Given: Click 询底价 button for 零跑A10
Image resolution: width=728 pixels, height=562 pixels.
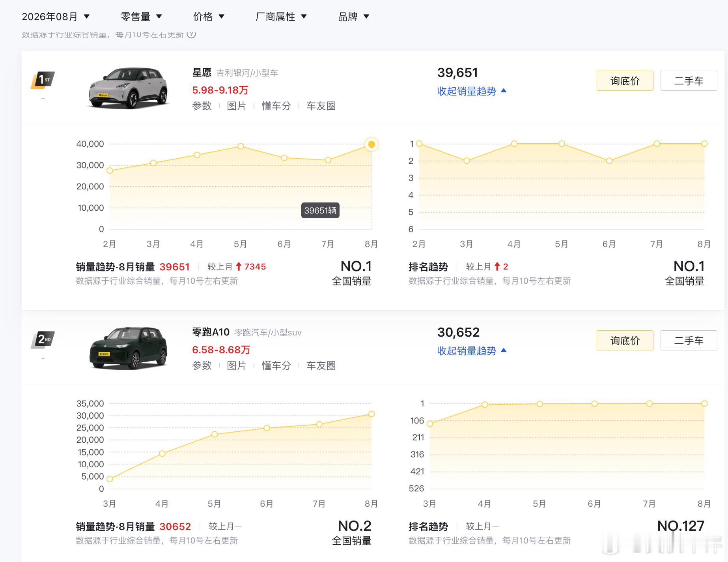Looking at the screenshot, I should click(625, 341).
